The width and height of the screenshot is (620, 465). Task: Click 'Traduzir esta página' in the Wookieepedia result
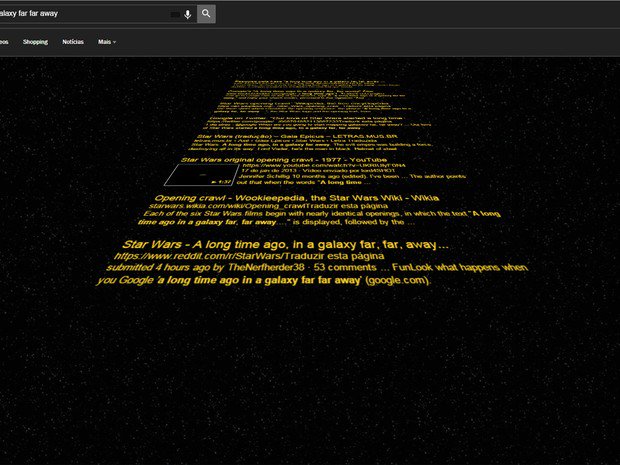click(347, 206)
